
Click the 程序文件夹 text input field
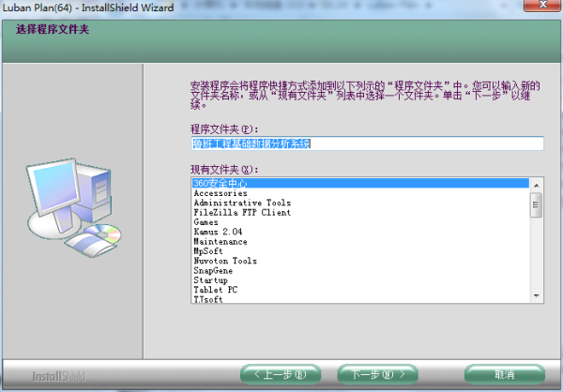tap(366, 143)
